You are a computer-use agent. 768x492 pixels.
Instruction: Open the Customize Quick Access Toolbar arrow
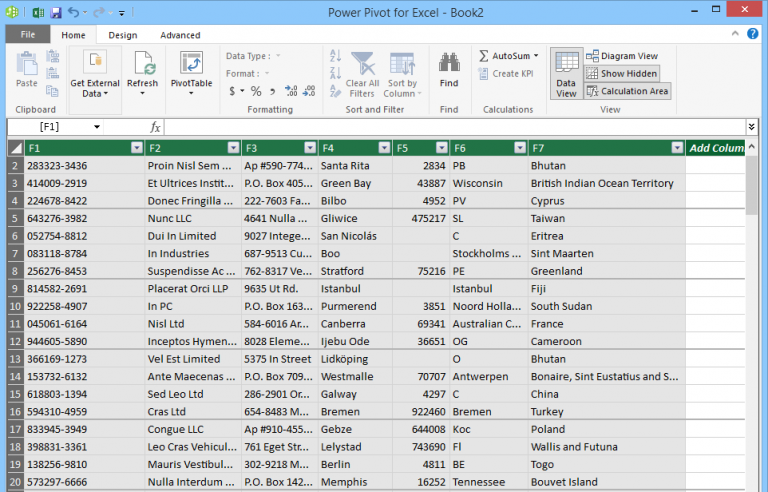(122, 13)
